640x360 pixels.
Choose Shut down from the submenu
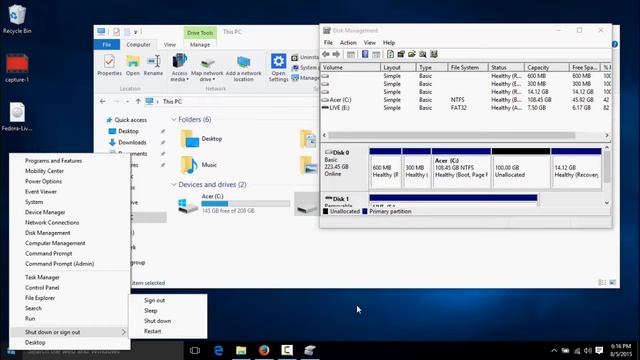[157, 321]
